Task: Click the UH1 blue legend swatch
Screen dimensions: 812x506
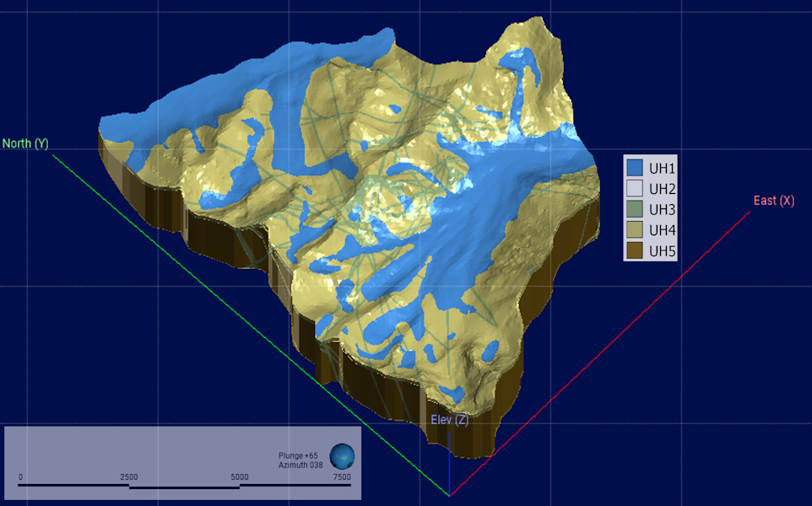Action: point(636,168)
